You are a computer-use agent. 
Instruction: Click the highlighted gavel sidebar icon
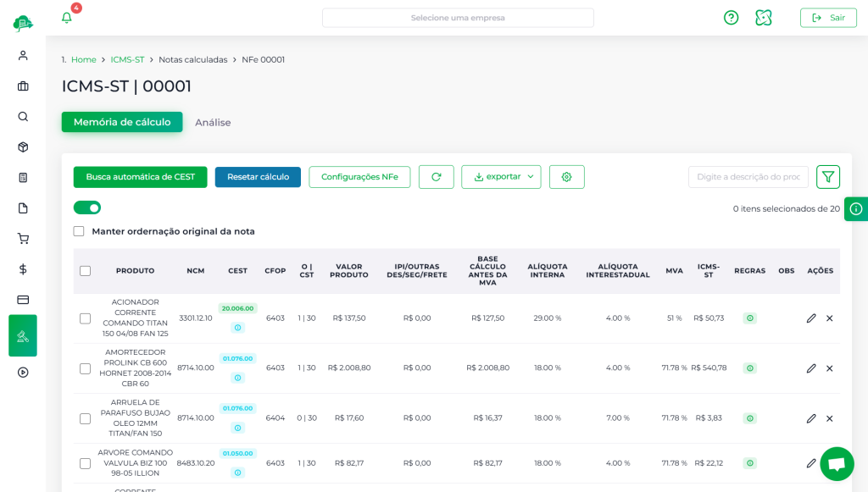23,335
